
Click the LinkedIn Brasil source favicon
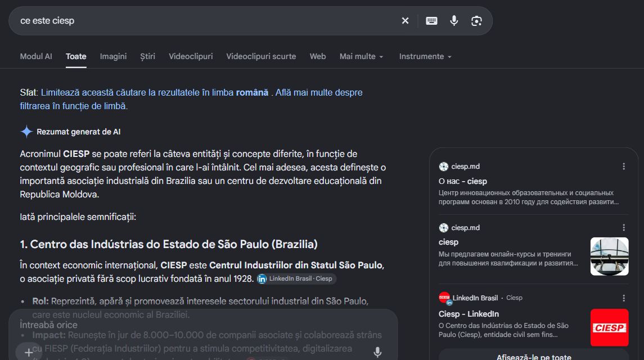pyautogui.click(x=445, y=298)
